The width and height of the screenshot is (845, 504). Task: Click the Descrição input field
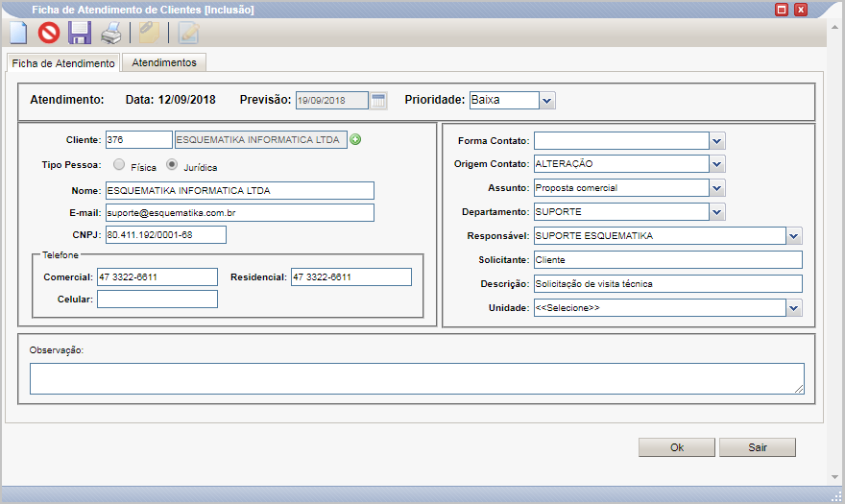tap(668, 283)
